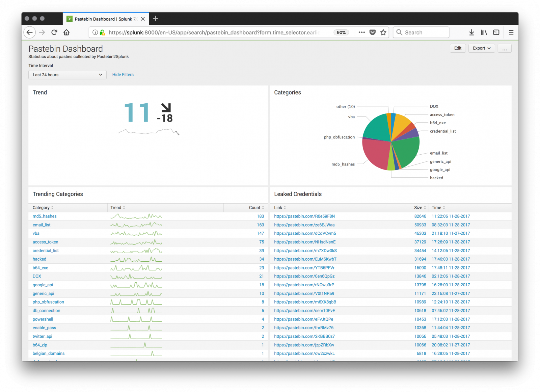Click the powershell category row
540x392 pixels.
click(148, 319)
